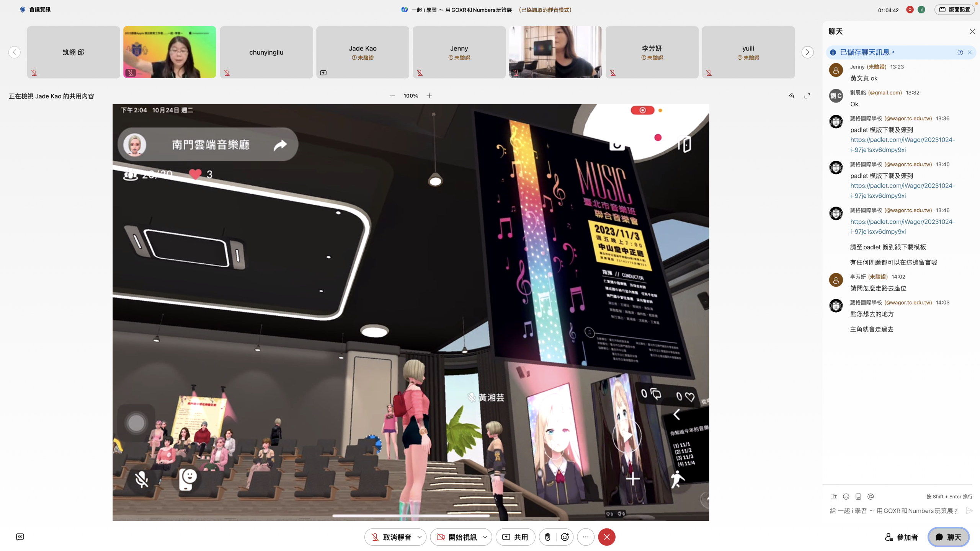The image size is (980, 551).
Task: Enter fullscreen for shared content
Action: click(807, 96)
